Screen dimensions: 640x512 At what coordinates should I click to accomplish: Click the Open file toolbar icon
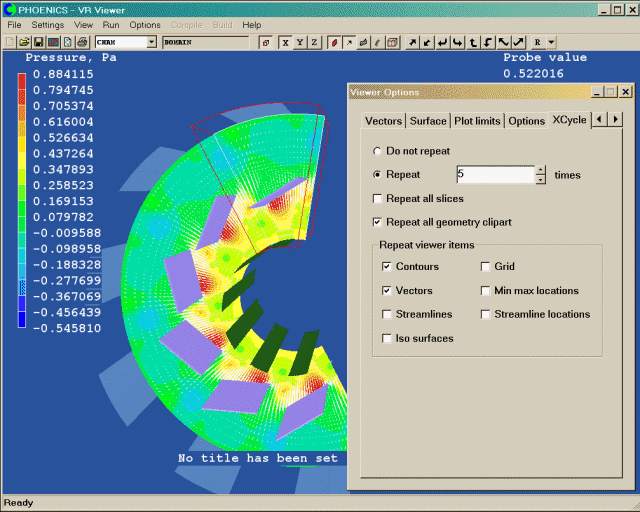24,42
